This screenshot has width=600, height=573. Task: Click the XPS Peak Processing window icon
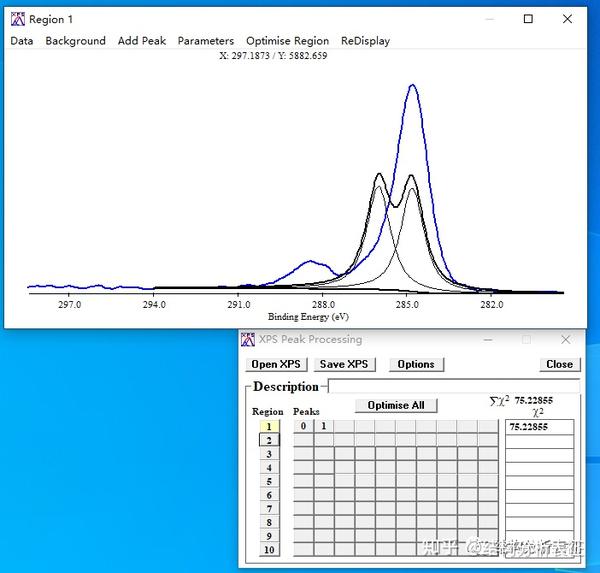click(248, 339)
